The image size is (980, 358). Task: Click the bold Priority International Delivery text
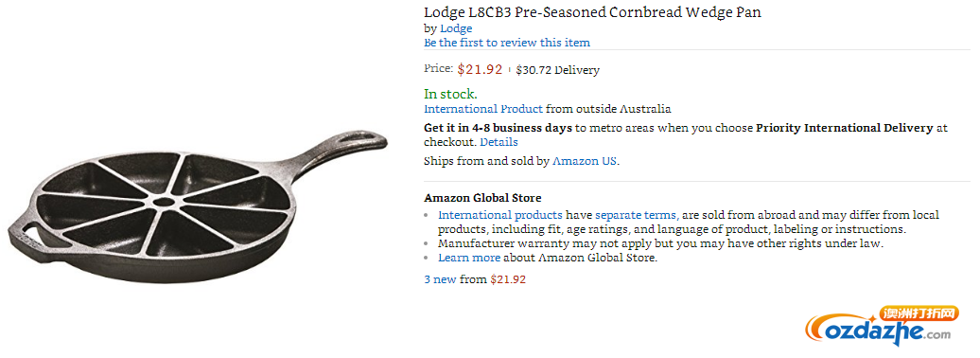[x=845, y=128]
